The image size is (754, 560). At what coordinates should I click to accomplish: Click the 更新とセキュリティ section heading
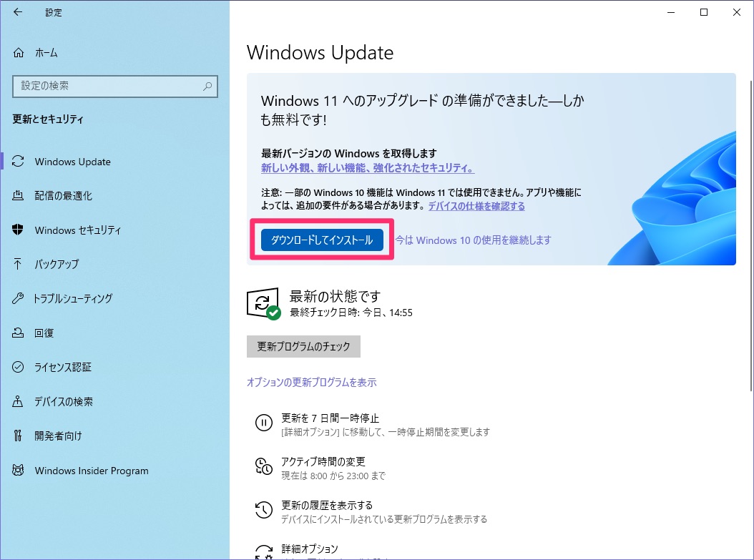pyautogui.click(x=48, y=119)
